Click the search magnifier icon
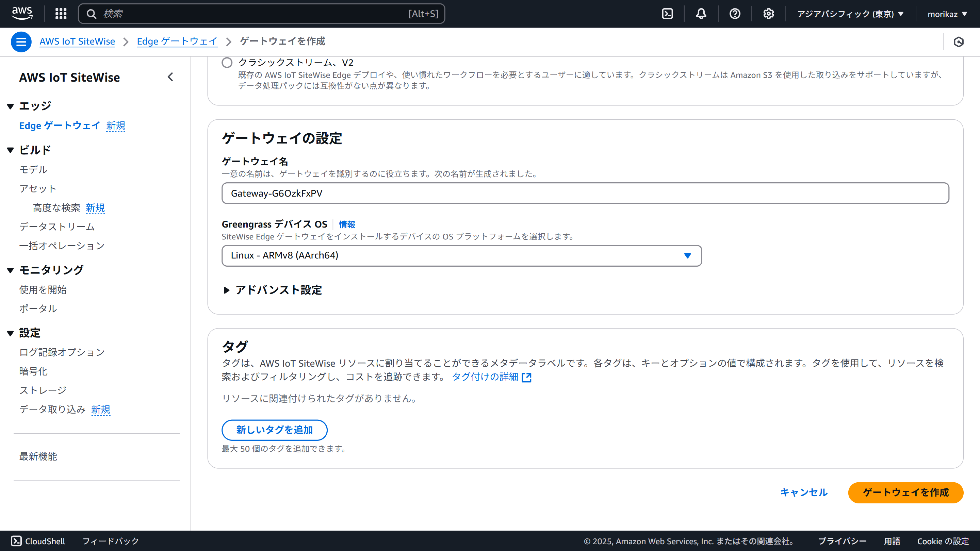The width and height of the screenshot is (980, 551). pos(91,14)
